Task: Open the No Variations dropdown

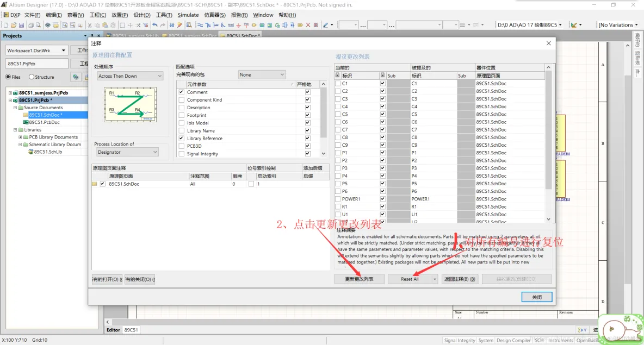Action: click(619, 24)
